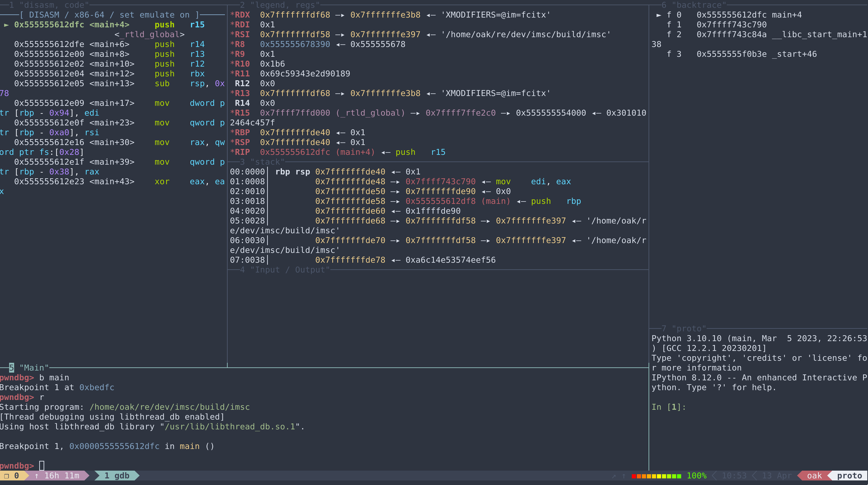Click the uptime up-arrow in the status bar

point(37,476)
